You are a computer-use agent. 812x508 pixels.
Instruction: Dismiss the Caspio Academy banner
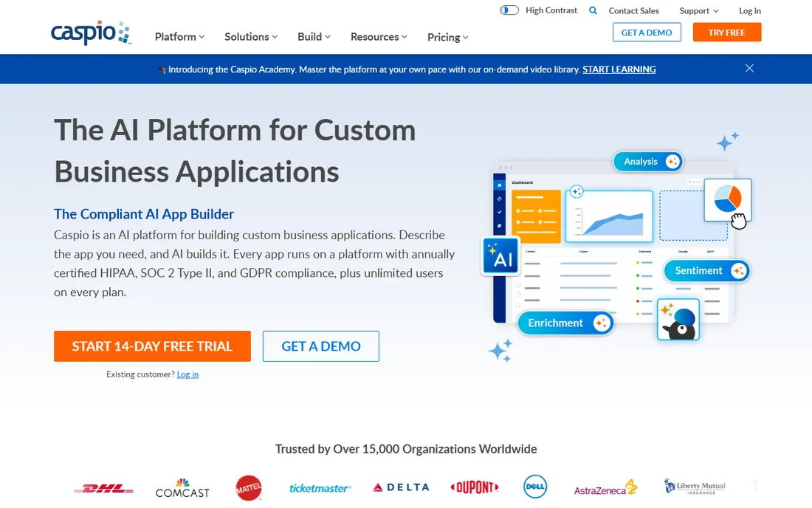[749, 69]
